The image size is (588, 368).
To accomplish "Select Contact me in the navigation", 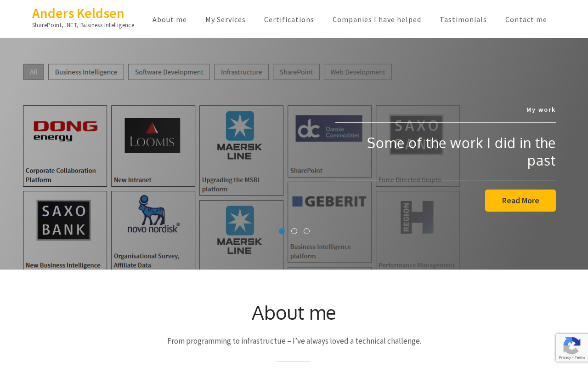I will pos(526,19).
